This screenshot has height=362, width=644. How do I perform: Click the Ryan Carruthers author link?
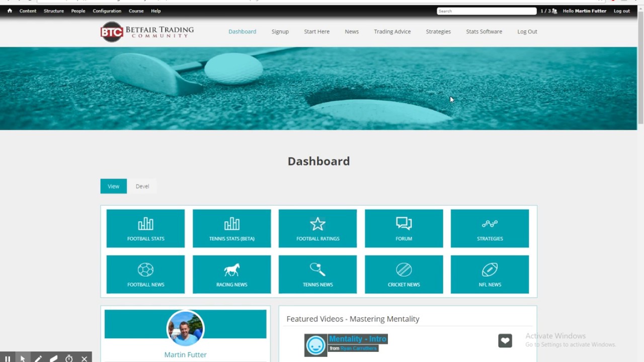coord(358,348)
